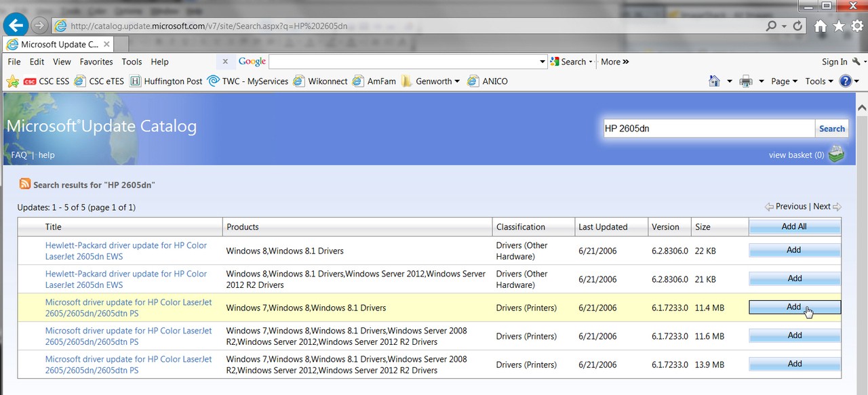
Task: Expand the Page dropdown menu
Action: pyautogui.click(x=784, y=81)
